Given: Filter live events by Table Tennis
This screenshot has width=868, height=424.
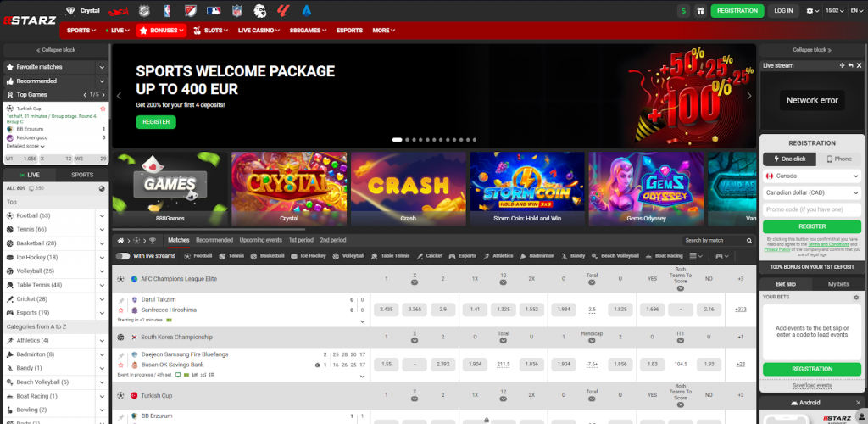Looking at the screenshot, I should [391, 256].
